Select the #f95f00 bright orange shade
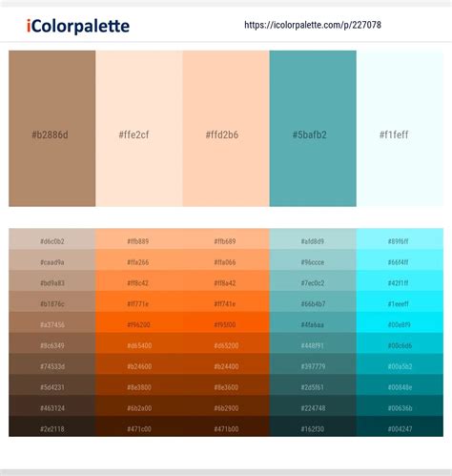 click(226, 322)
